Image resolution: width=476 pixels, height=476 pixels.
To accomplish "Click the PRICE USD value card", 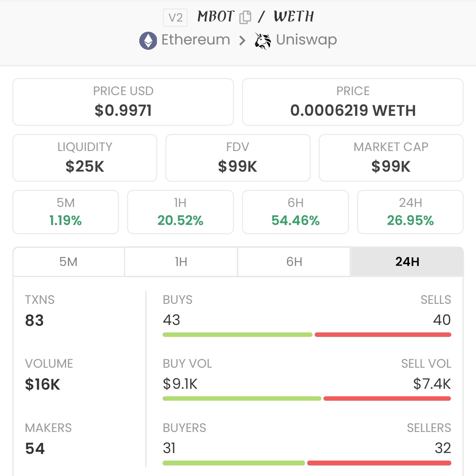I will [123, 102].
